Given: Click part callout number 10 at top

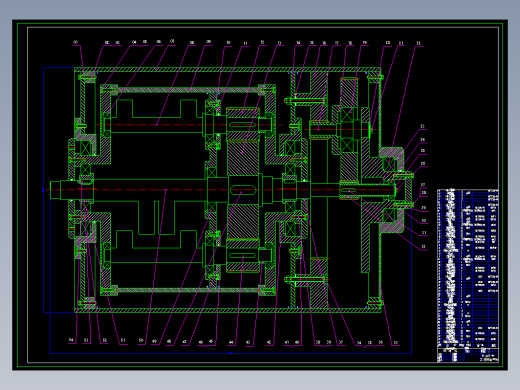Looking at the screenshot, I should (228, 43).
